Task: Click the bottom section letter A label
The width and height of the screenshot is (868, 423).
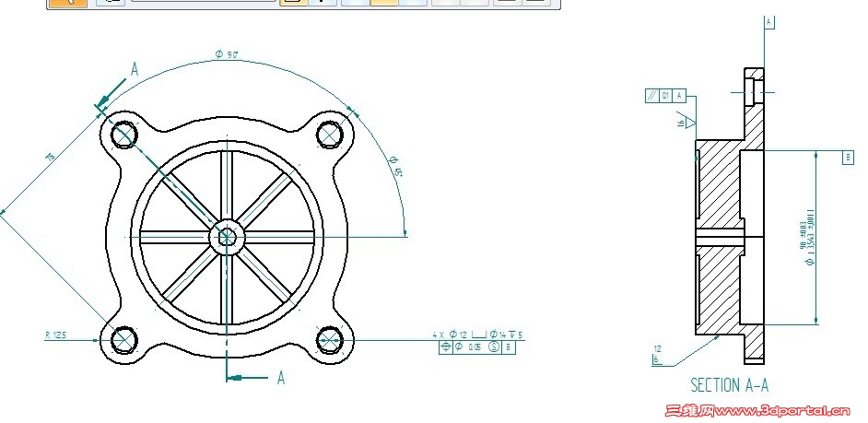Action: pyautogui.click(x=281, y=378)
